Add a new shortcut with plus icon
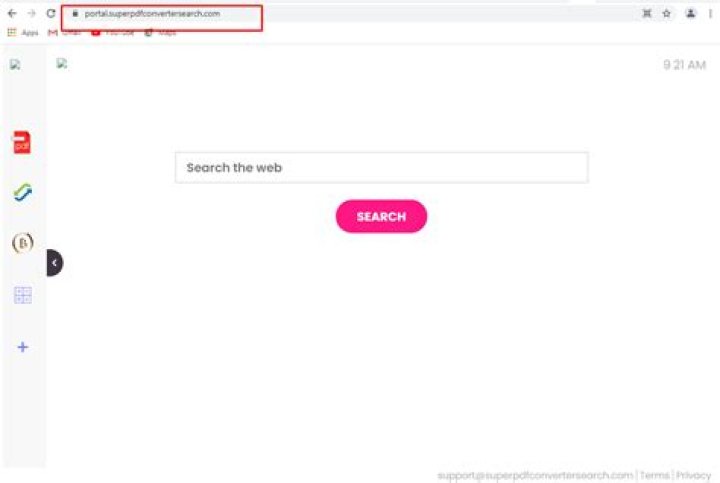Image resolution: width=720 pixels, height=483 pixels. point(22,347)
